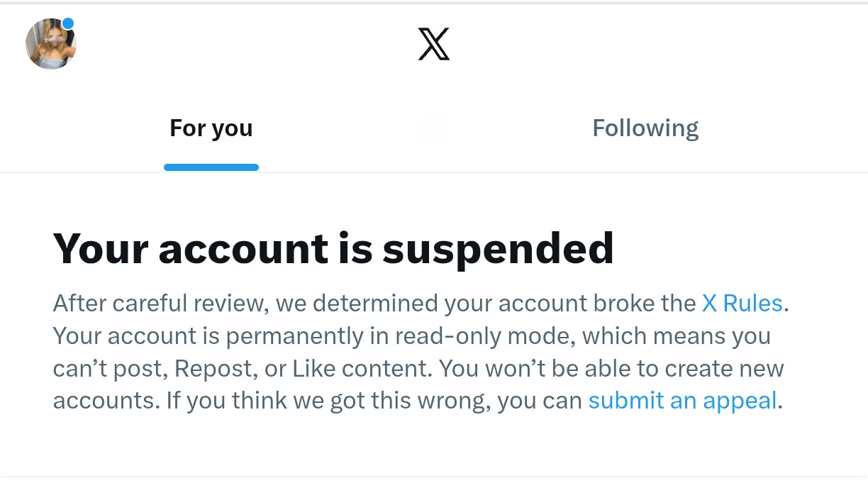This screenshot has height=488, width=868.
Task: Switch to the For you tab
Action: (x=211, y=128)
